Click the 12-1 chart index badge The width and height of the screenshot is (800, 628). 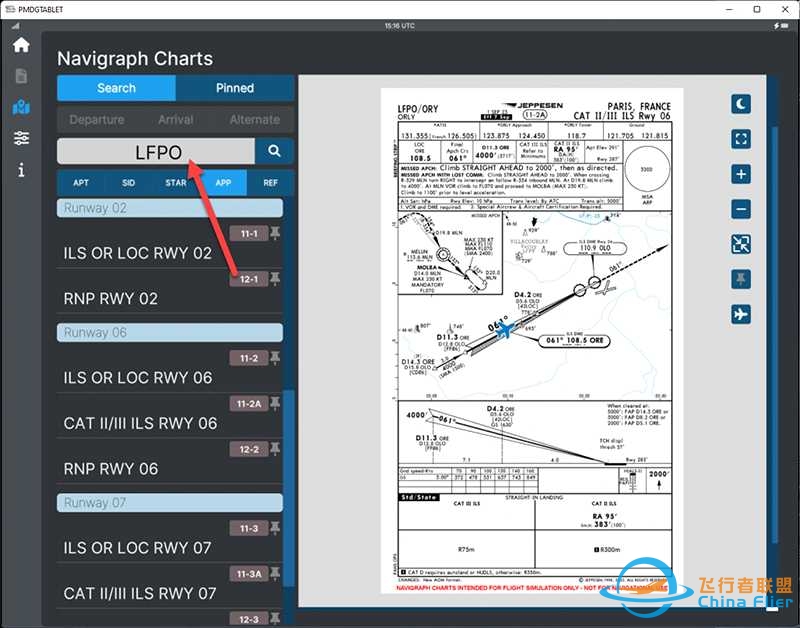[x=249, y=279]
